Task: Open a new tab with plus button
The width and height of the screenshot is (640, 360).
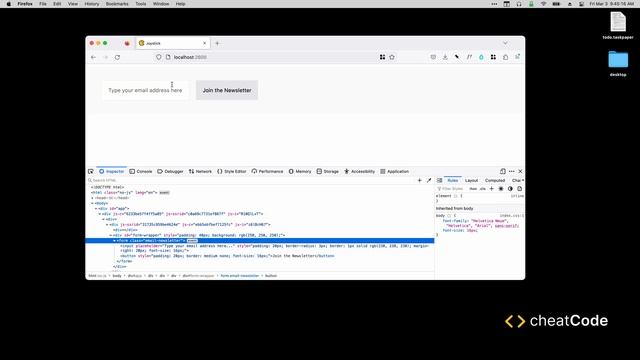Action: [x=217, y=43]
